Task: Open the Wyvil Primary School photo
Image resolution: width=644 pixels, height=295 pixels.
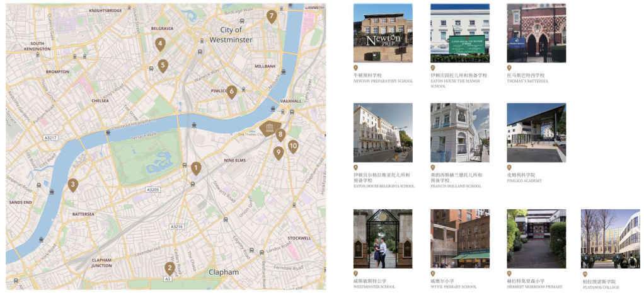Action: 460,239
